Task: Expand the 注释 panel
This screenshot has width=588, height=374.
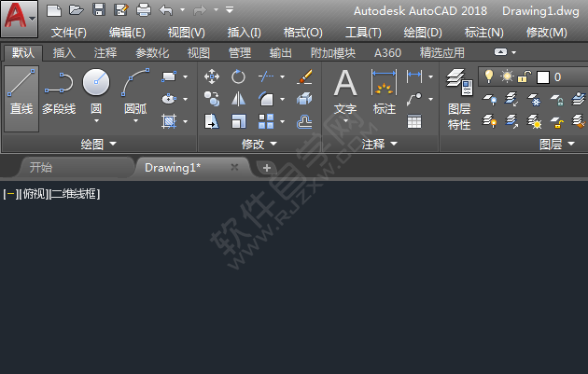Action: [x=379, y=144]
